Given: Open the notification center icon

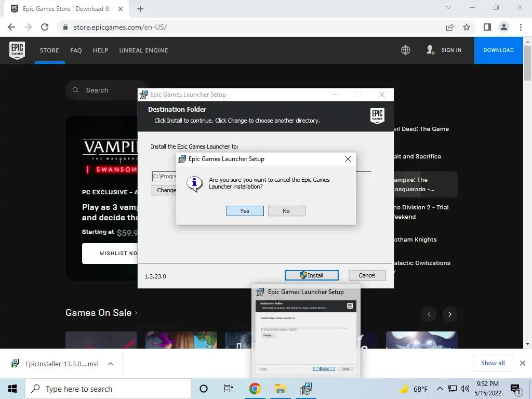Looking at the screenshot, I should click(516, 389).
